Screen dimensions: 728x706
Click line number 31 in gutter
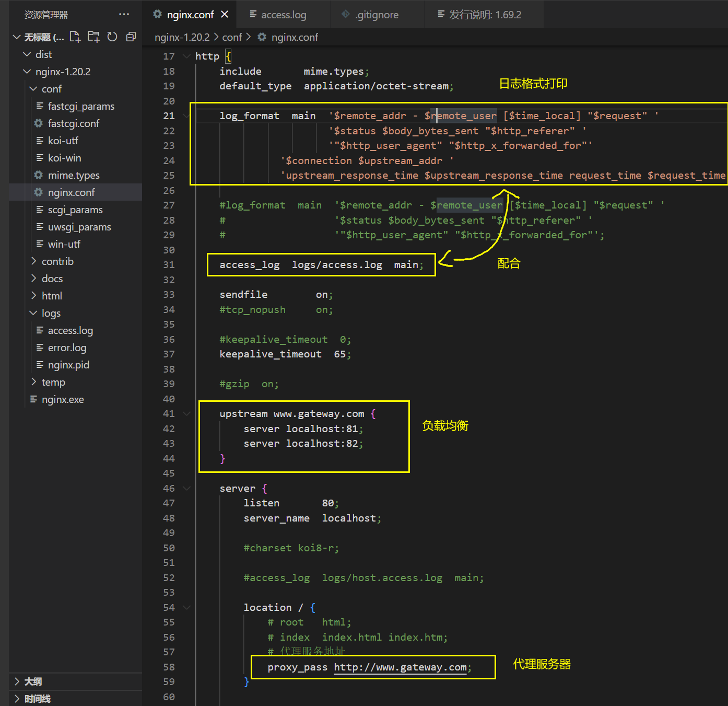pyautogui.click(x=169, y=265)
